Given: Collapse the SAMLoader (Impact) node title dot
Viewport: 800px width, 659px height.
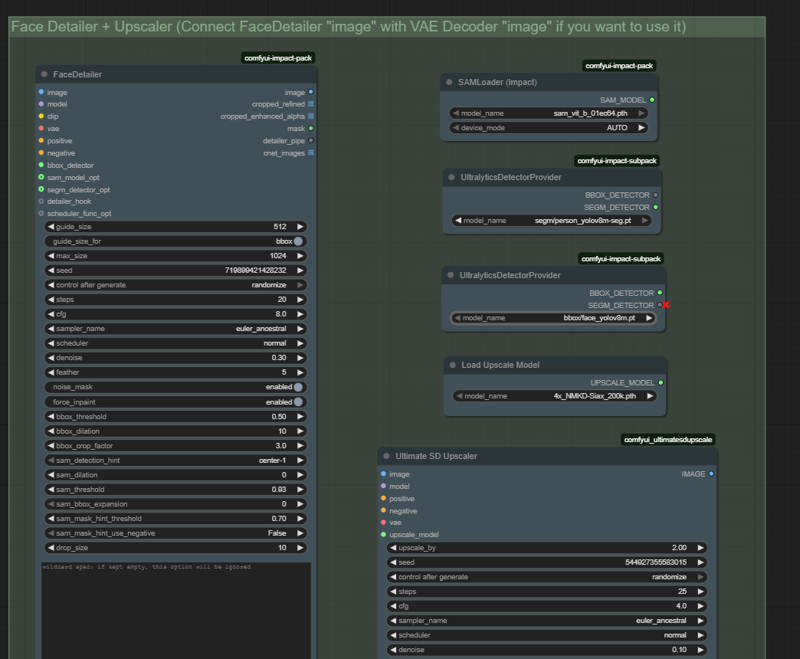Looking at the screenshot, I should [449, 81].
